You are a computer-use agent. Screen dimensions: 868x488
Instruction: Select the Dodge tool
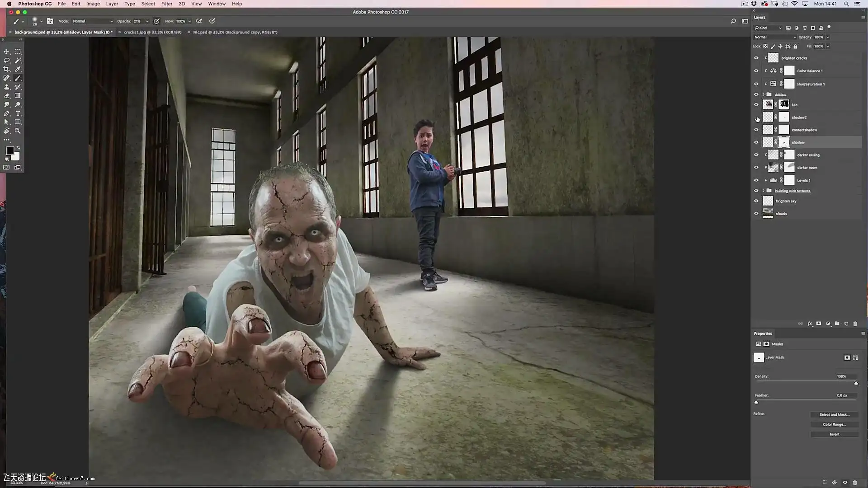(18, 104)
